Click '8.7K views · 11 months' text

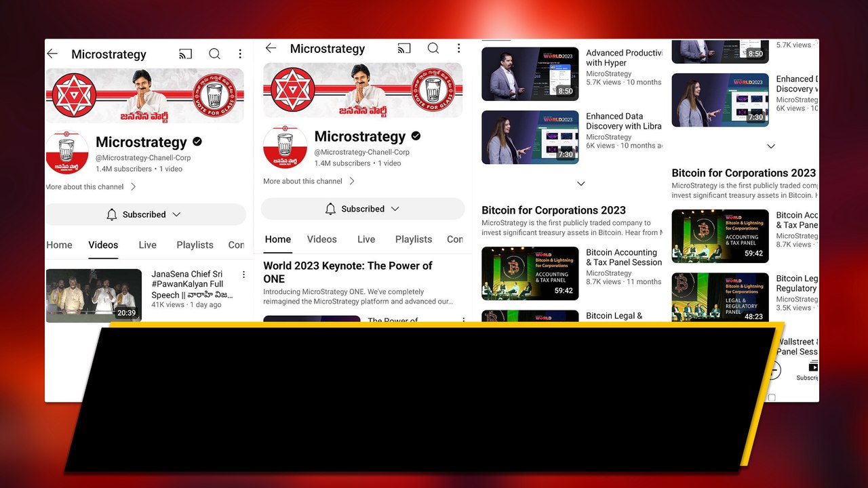tap(624, 282)
